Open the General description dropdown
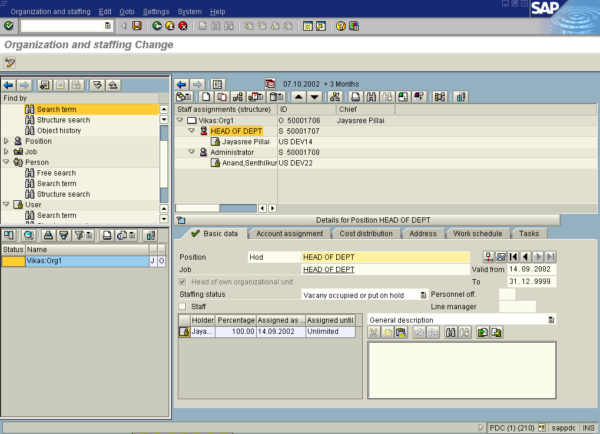The height and width of the screenshot is (434, 600). point(551,320)
